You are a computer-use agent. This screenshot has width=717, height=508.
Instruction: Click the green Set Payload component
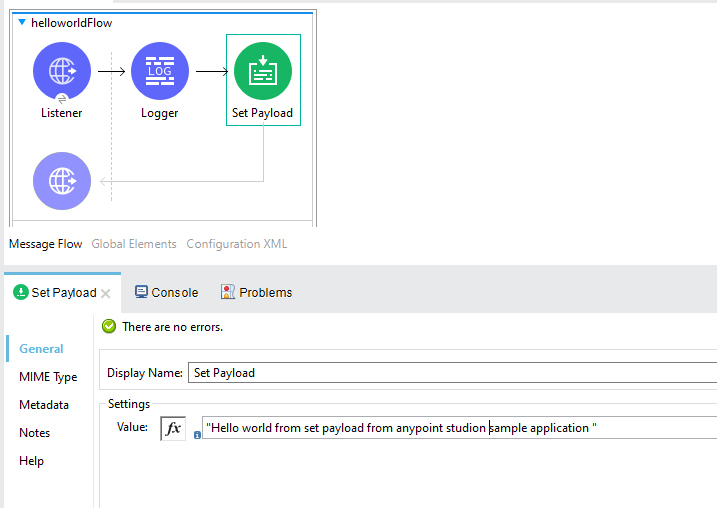[x=263, y=71]
